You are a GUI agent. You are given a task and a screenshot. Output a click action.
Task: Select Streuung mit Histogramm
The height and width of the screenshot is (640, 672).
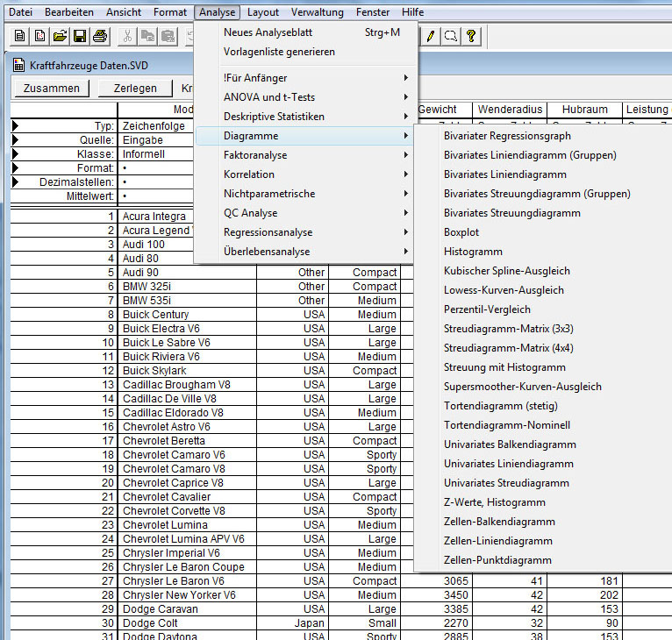tap(542, 367)
